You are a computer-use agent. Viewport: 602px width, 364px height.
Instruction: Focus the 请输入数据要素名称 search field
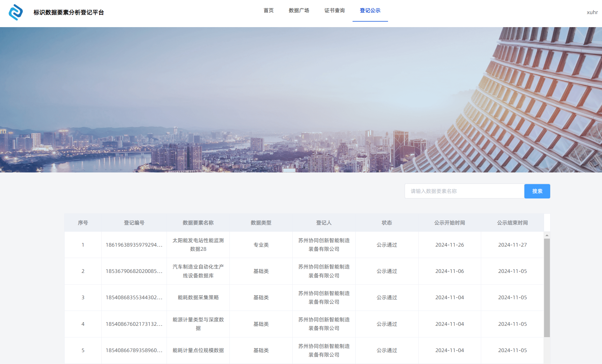465,191
